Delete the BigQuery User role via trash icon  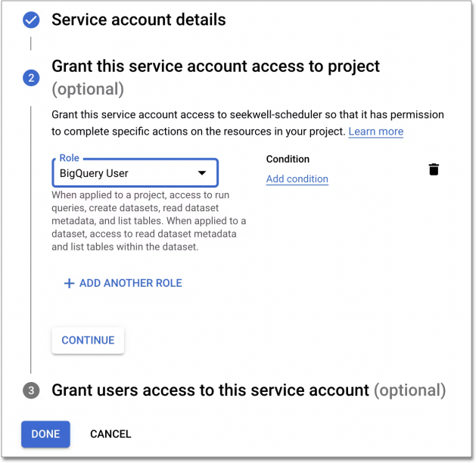[434, 169]
